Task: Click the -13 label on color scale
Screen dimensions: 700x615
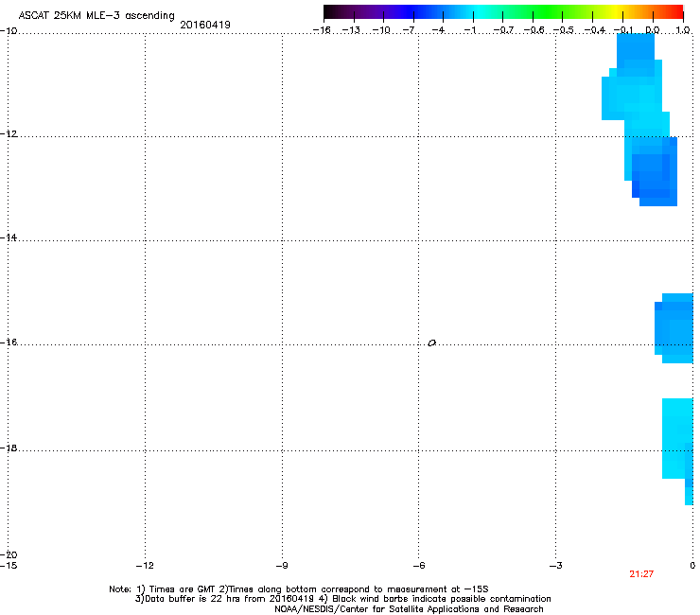Action: pyautogui.click(x=351, y=30)
